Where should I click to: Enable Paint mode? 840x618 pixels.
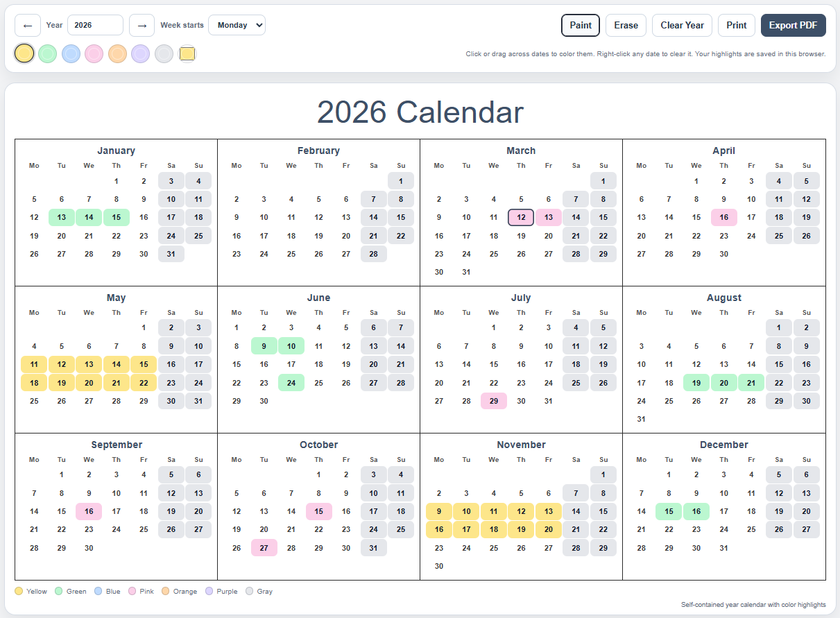[581, 25]
